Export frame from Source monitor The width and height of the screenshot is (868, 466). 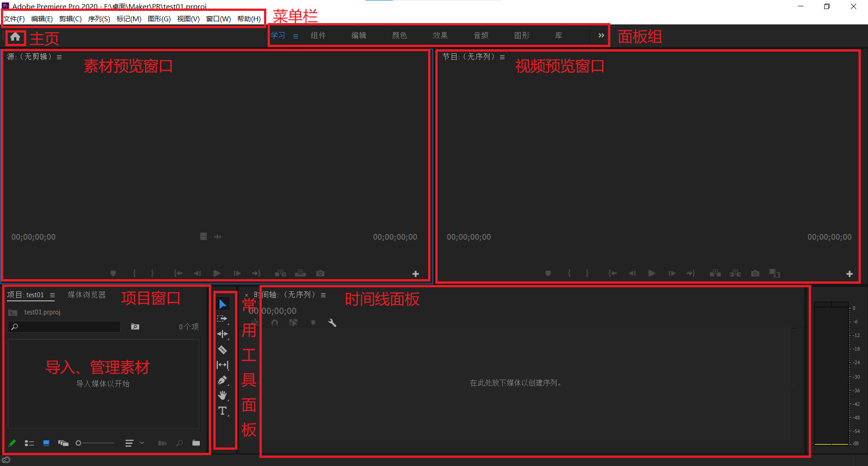[320, 273]
